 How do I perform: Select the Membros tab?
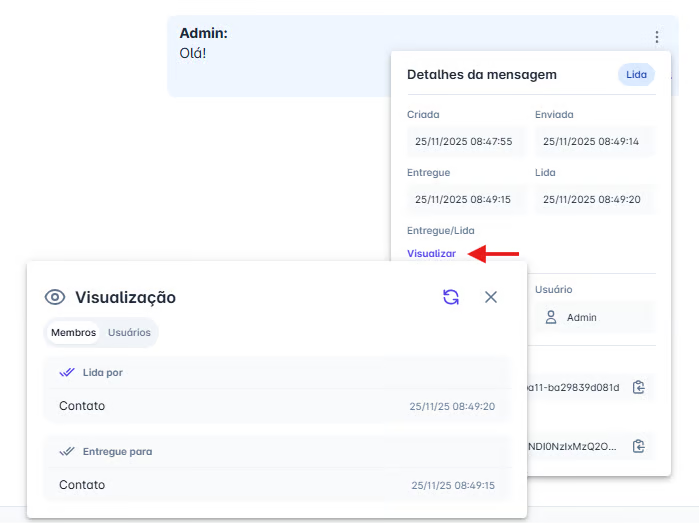tap(74, 332)
